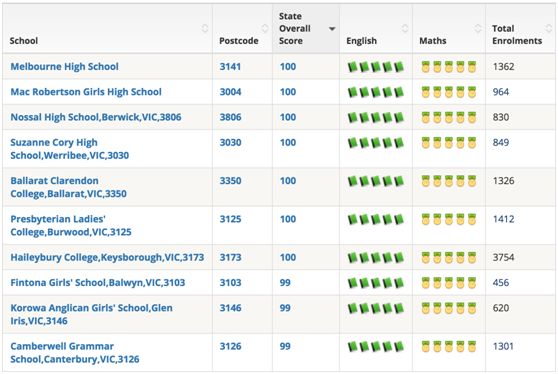Image resolution: width=558 pixels, height=374 pixels.
Task: Click postcode 3141 link
Action: point(230,67)
